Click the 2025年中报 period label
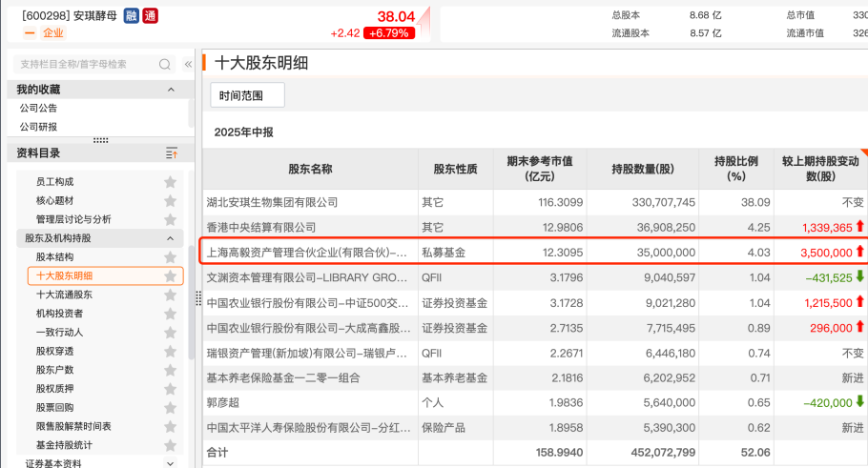Viewport: 868px width, 468px height. pos(243,132)
